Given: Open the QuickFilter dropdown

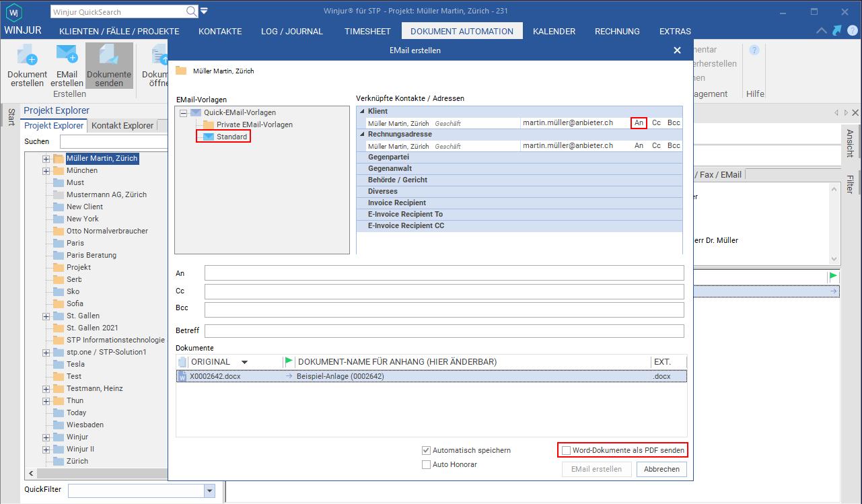Looking at the screenshot, I should 209,491.
